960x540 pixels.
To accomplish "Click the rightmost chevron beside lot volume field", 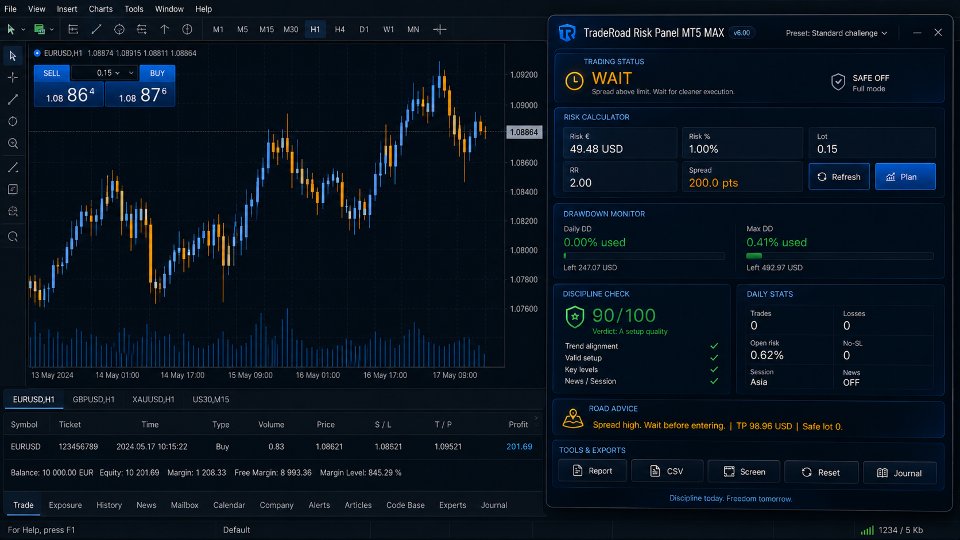I will (x=130, y=73).
